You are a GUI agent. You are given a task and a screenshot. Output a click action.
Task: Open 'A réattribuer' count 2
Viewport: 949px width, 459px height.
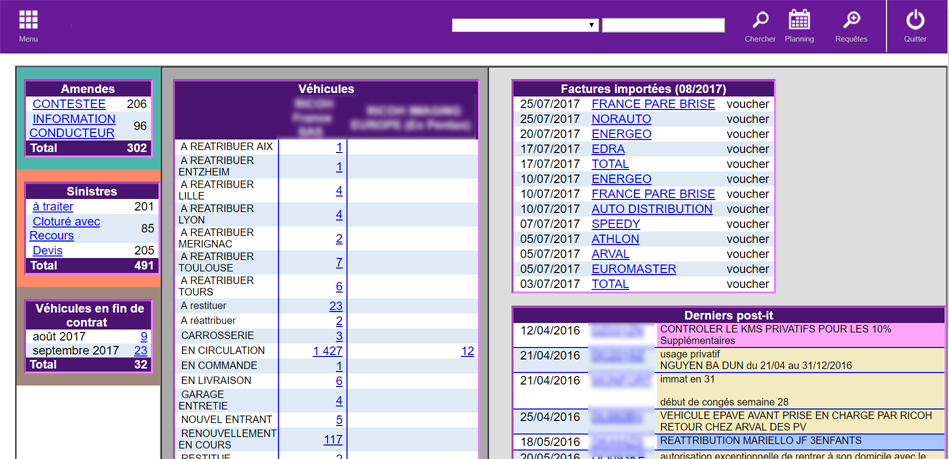340,321
